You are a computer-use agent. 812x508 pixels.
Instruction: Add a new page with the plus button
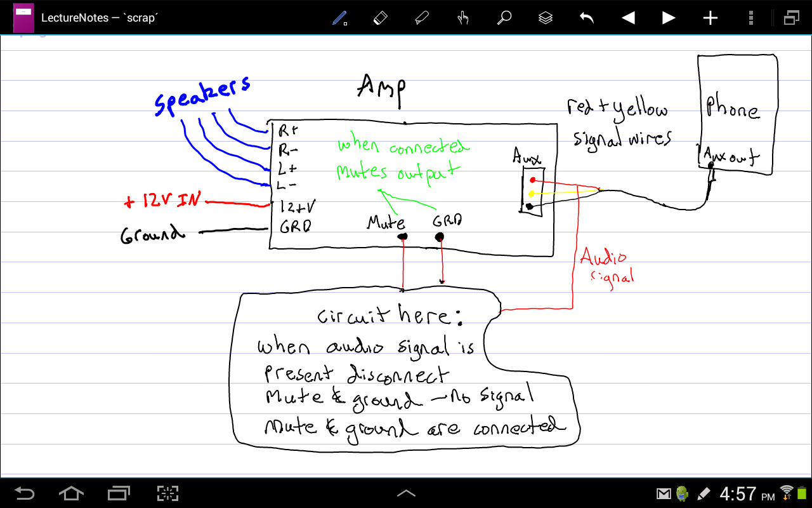click(x=709, y=18)
